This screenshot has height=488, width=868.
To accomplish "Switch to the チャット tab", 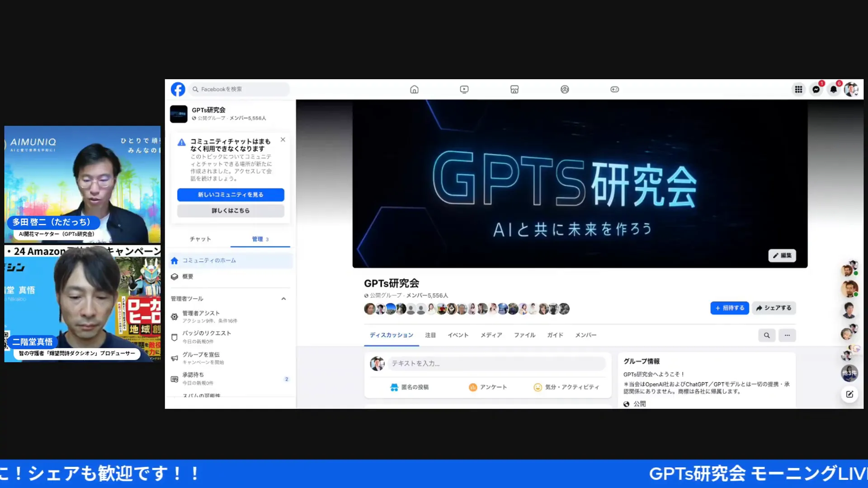I will pyautogui.click(x=200, y=239).
